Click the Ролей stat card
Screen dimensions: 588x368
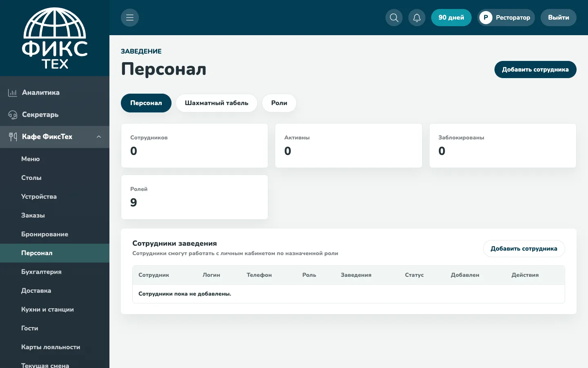coord(194,197)
